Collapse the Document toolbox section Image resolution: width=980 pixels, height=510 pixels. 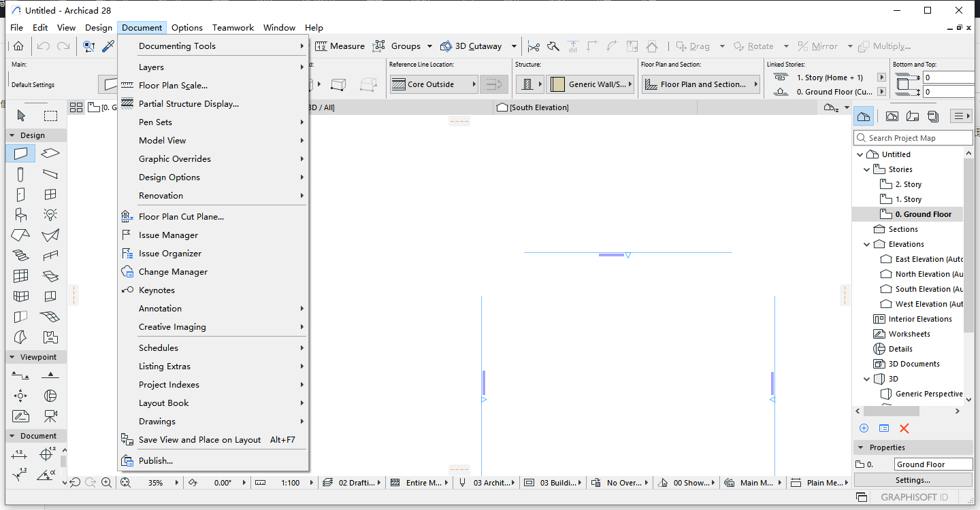click(12, 436)
